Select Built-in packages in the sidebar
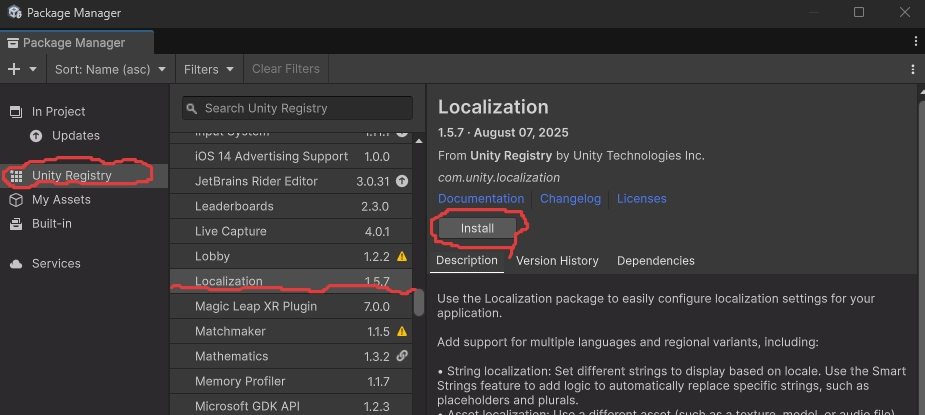Screen dimensions: 925x415 point(84,224)
